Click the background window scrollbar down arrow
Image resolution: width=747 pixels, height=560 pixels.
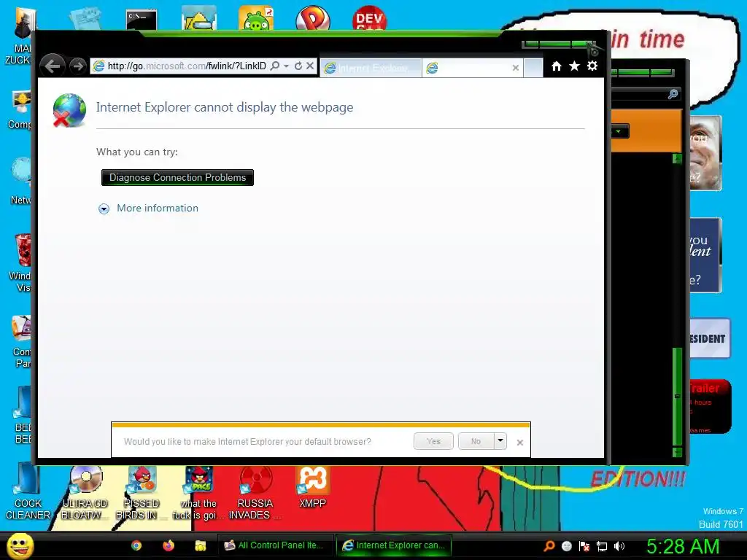(x=677, y=452)
